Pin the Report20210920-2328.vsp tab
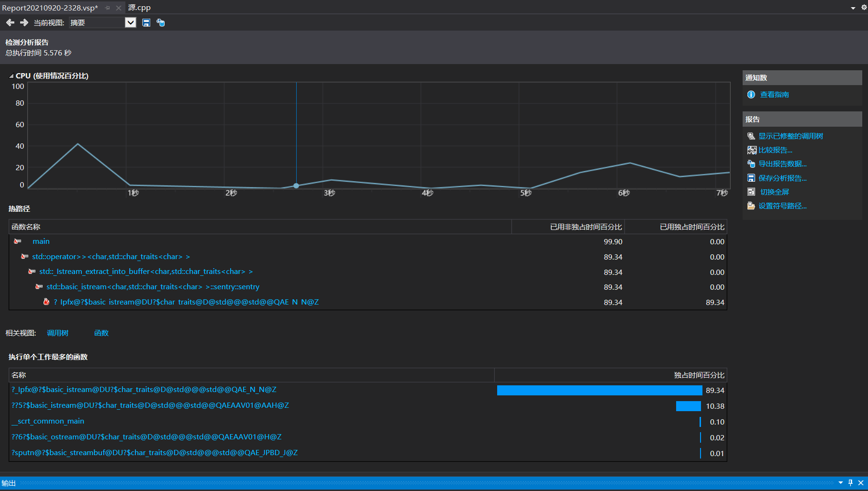The height and width of the screenshot is (491, 868). [108, 8]
